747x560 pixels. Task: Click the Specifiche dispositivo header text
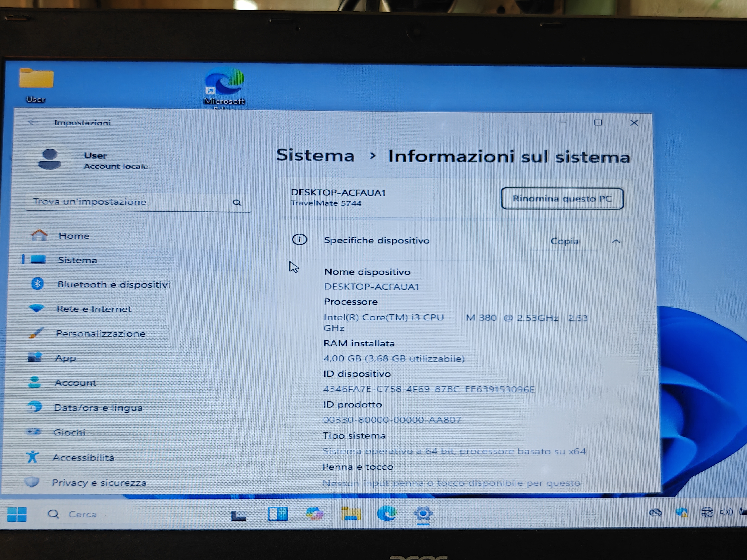(377, 240)
